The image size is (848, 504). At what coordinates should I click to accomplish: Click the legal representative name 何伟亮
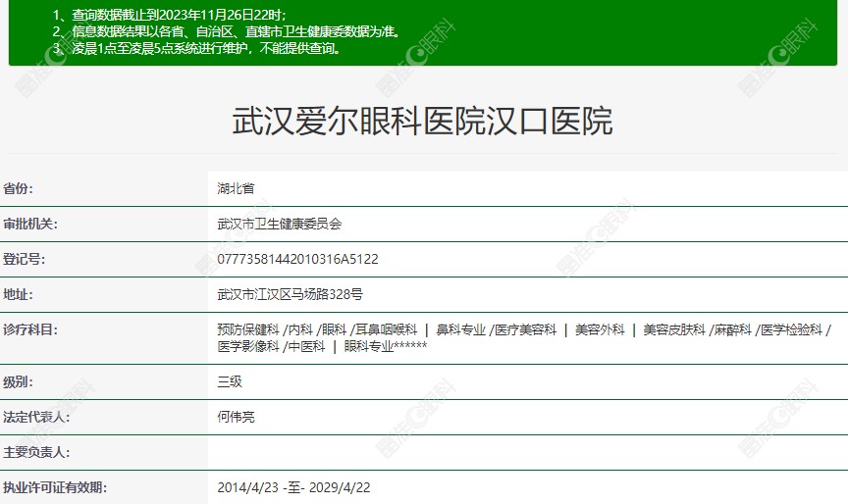pyautogui.click(x=236, y=417)
